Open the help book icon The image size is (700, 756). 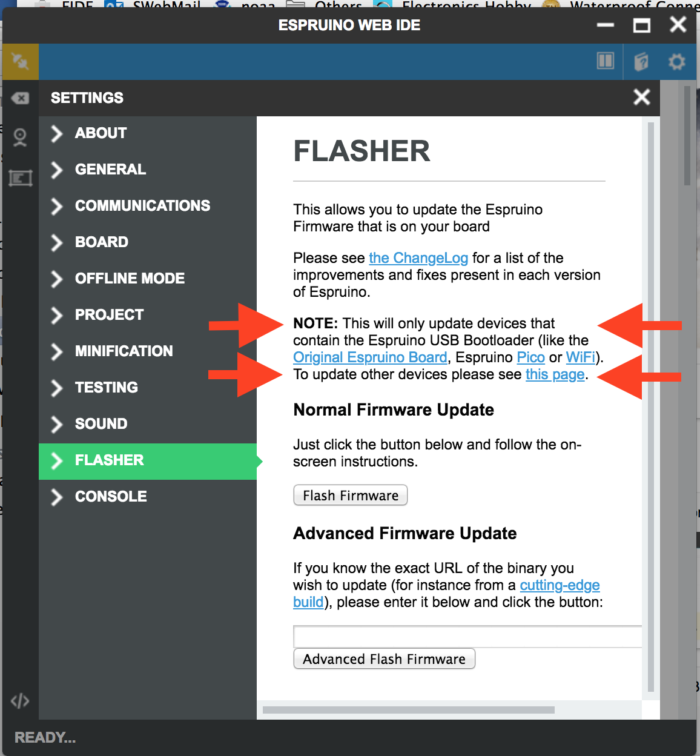pos(641,61)
